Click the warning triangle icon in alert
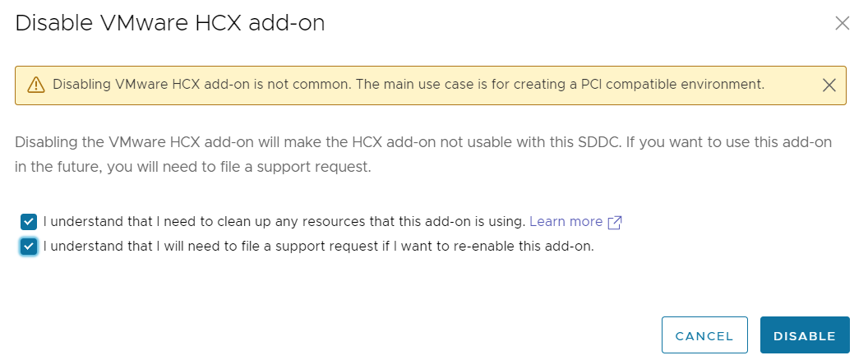 point(35,85)
